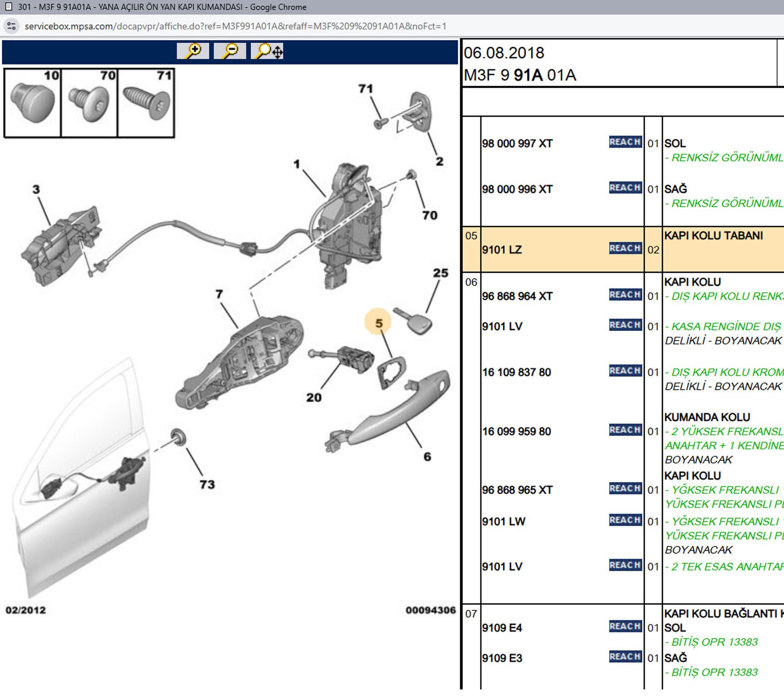Click the zoom out magnifier icon
Viewport: 784px width, 698px height.
click(230, 51)
